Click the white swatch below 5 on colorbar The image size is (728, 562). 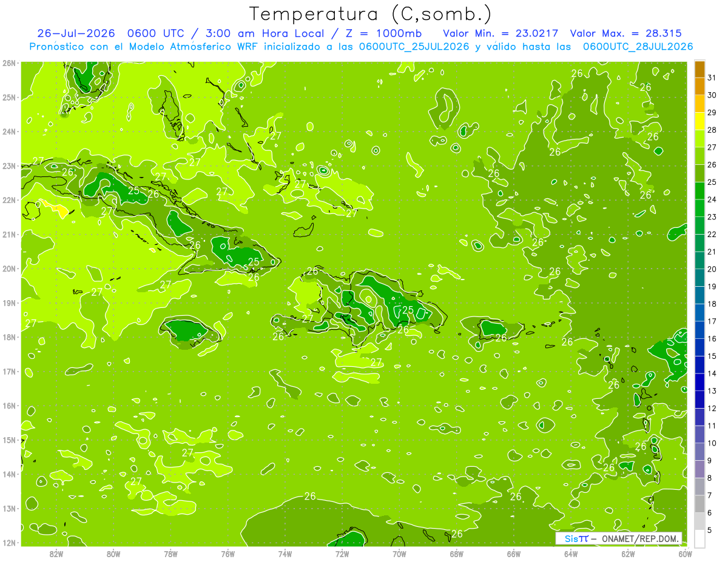[699, 538]
